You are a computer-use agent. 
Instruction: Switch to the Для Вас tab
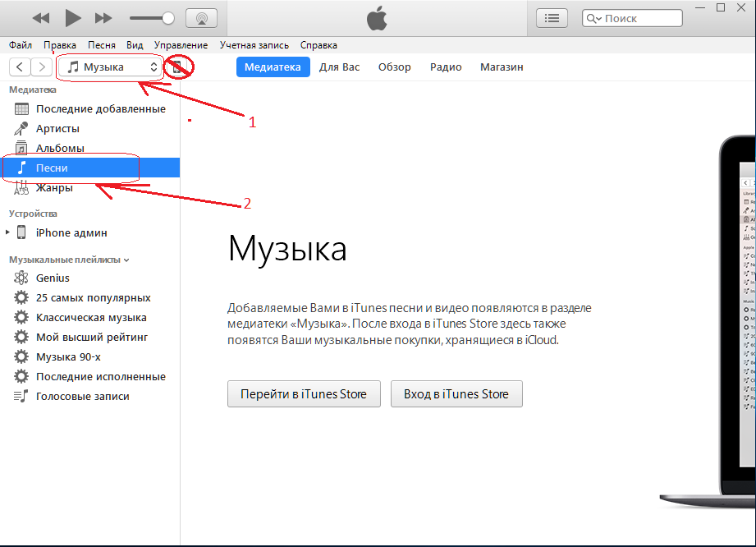pos(340,67)
